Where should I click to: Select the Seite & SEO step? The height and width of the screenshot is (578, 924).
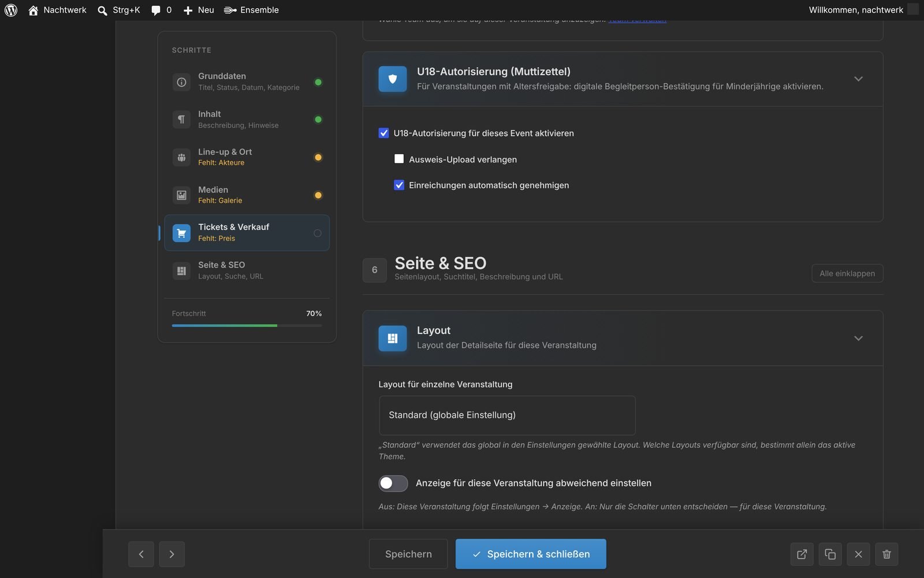[x=247, y=271]
